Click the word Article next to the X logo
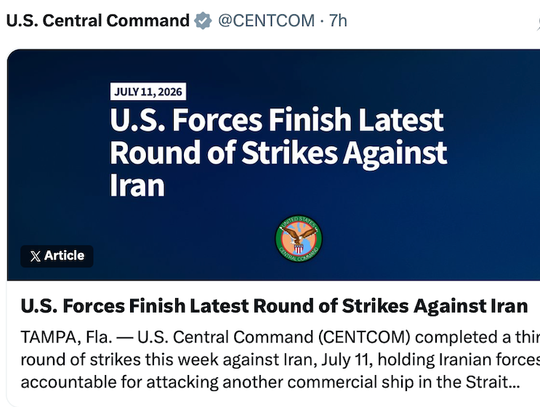The image size is (540, 407). (64, 256)
